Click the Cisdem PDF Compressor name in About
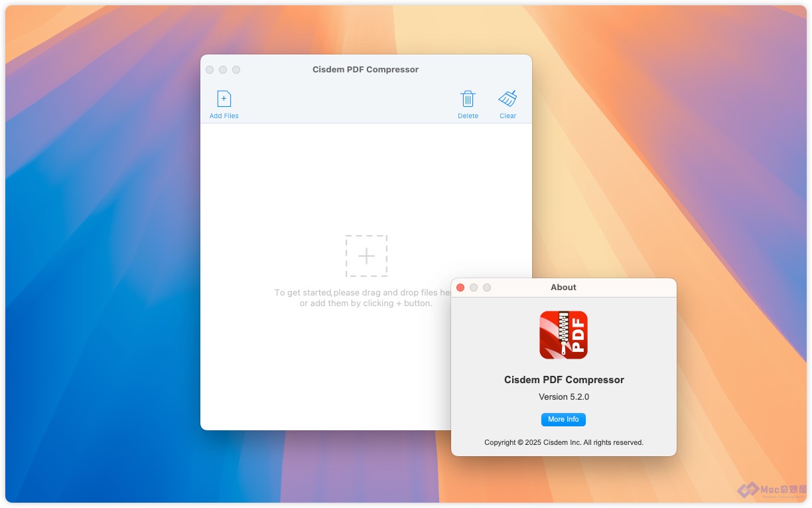 click(564, 380)
